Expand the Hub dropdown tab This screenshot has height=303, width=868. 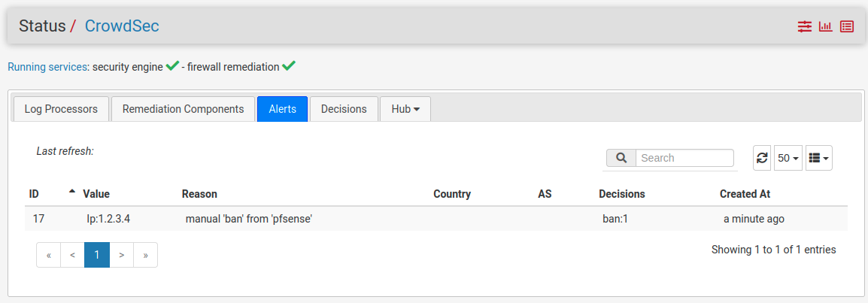point(405,109)
